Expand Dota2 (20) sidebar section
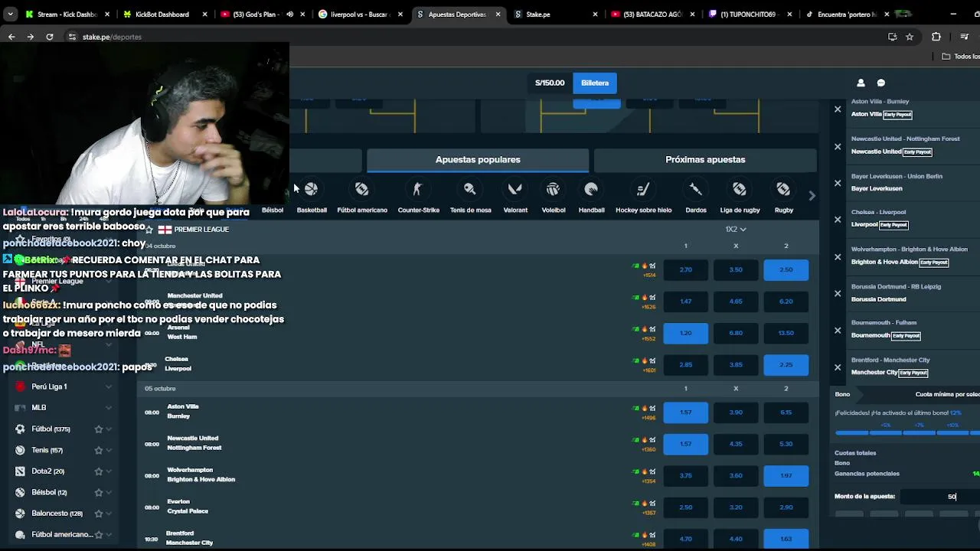980x551 pixels. [x=109, y=471]
